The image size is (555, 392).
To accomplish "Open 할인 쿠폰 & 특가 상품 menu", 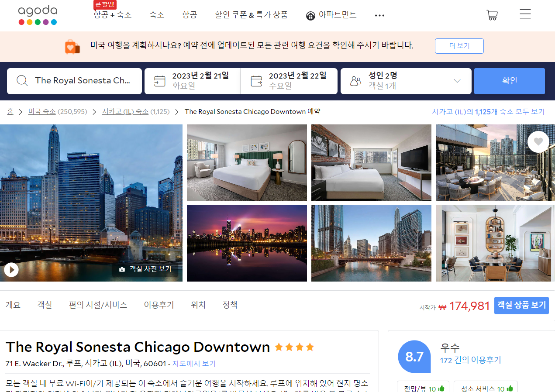I will click(251, 15).
